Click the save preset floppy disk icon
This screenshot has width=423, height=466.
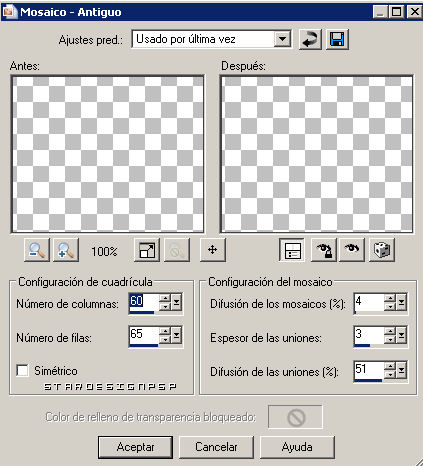(337, 40)
